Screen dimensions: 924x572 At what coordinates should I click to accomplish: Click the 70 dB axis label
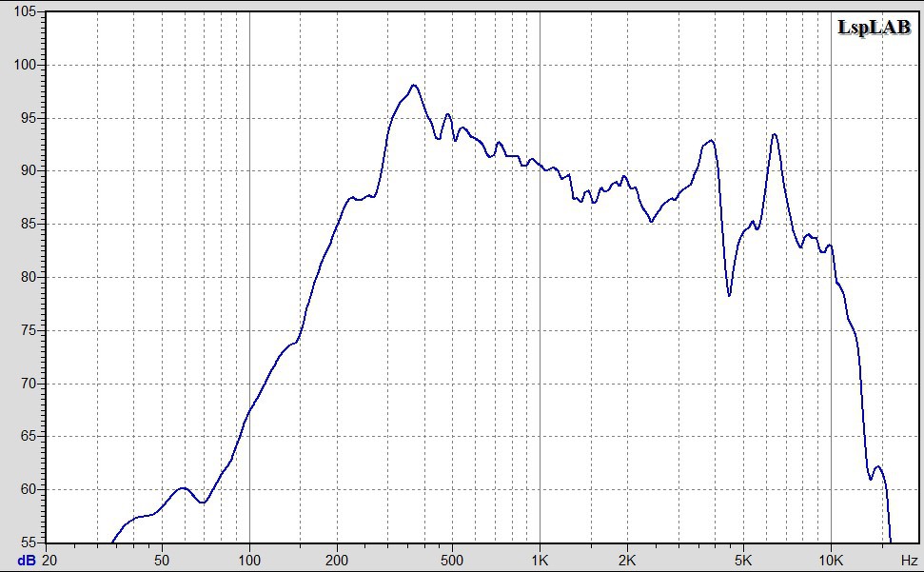click(28, 384)
